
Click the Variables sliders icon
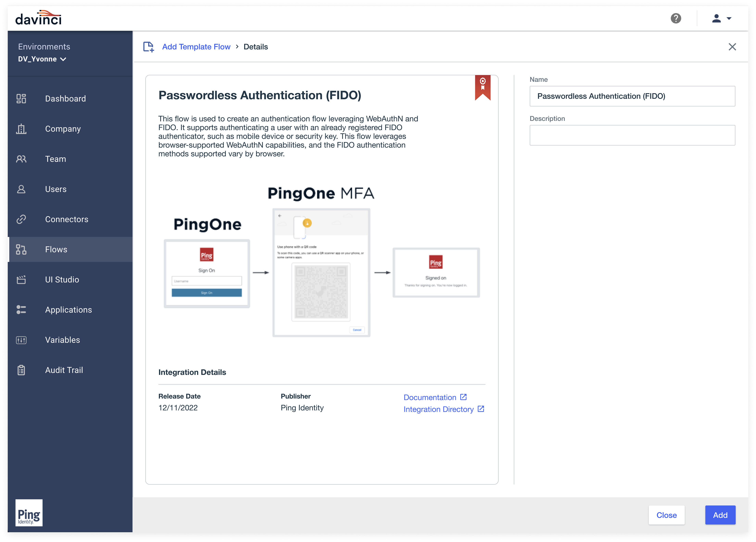point(21,340)
